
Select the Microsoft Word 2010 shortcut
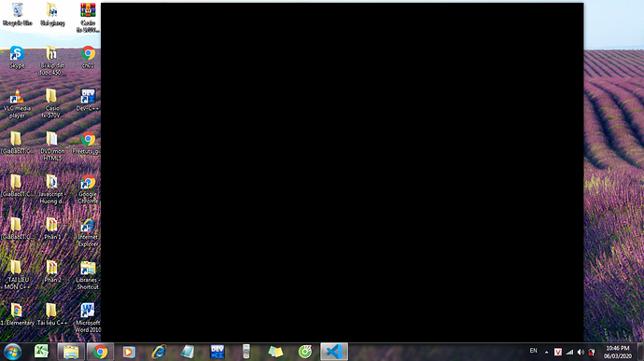88,318
